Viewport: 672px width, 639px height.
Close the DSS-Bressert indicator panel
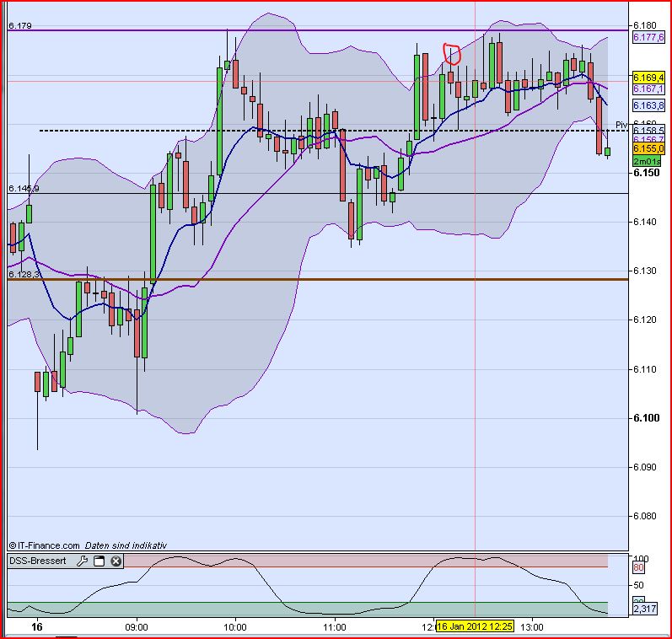(x=116, y=561)
